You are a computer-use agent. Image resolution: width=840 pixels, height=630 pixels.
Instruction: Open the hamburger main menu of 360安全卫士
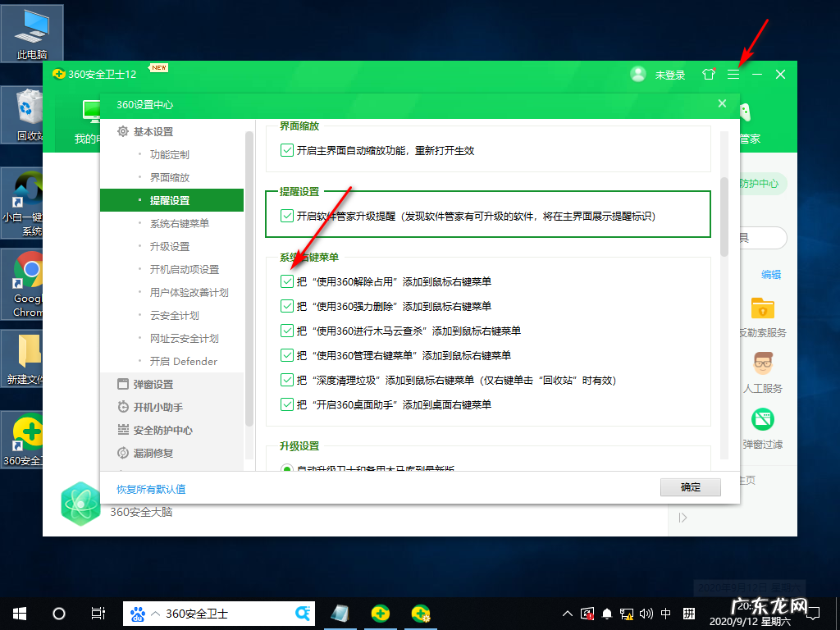coord(733,74)
